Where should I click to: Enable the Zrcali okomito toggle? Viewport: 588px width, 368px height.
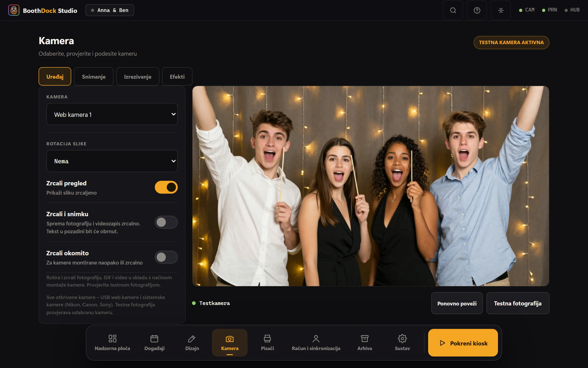[x=166, y=257]
